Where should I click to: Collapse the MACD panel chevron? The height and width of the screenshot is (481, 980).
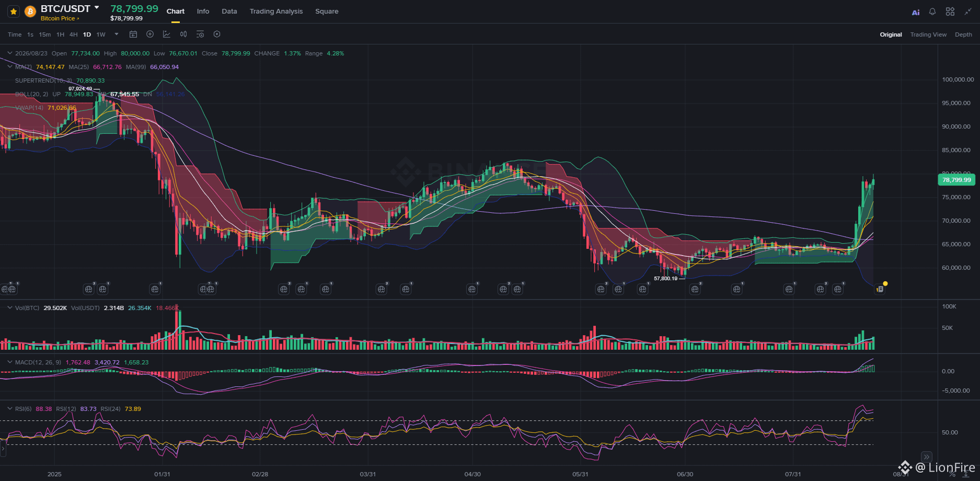(x=9, y=362)
